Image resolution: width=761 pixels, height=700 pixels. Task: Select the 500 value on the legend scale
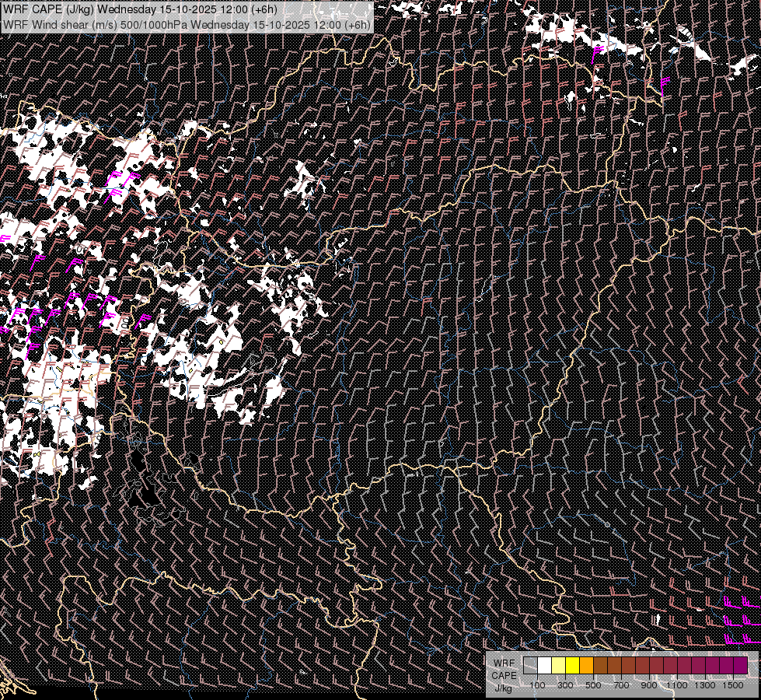point(593,685)
